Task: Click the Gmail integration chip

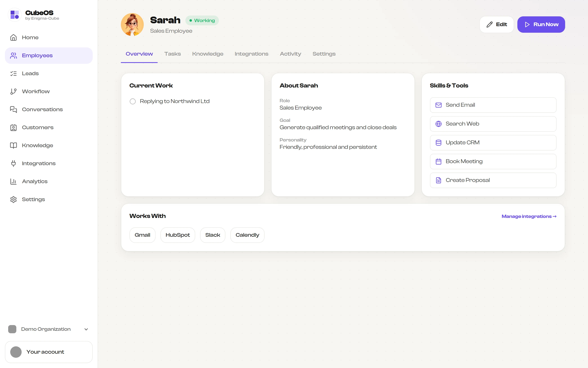Action: coord(142,235)
